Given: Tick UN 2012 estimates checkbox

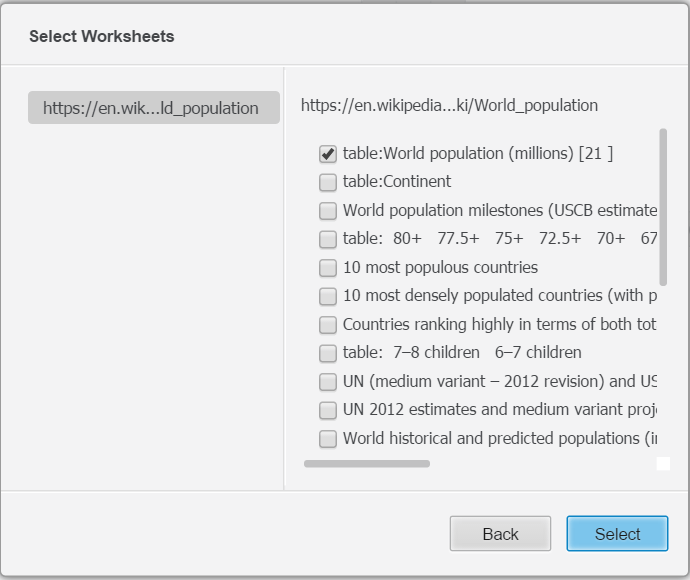Looking at the screenshot, I should 327,410.
